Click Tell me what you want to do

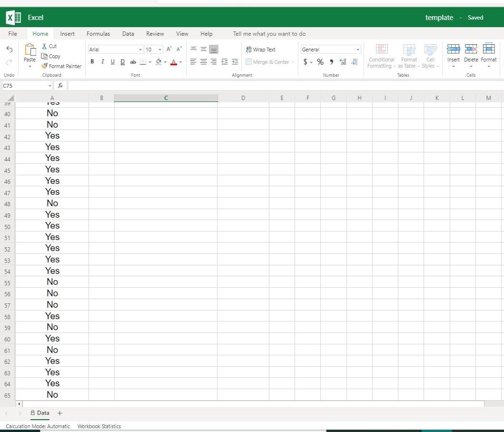click(x=269, y=34)
